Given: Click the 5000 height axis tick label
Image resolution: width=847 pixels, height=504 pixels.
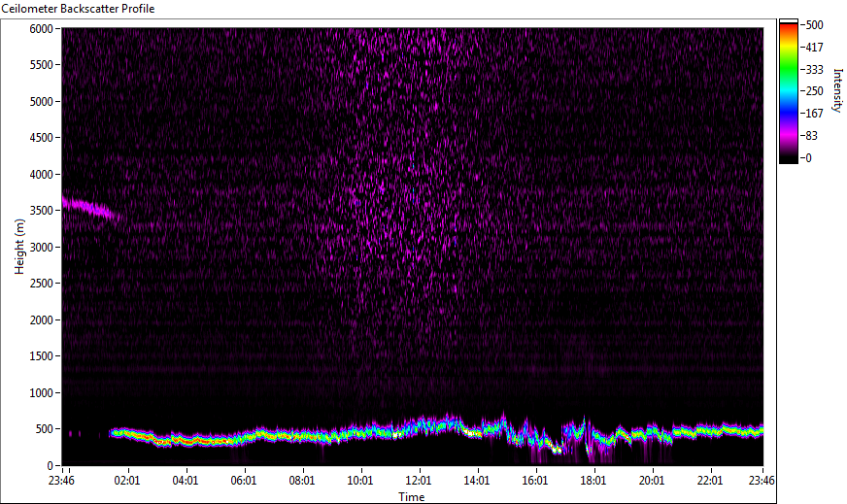Looking at the screenshot, I should pyautogui.click(x=41, y=102).
